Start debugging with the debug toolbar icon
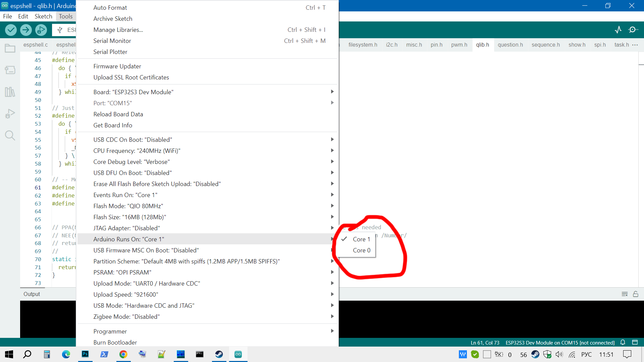Image resolution: width=644 pixels, height=362 pixels. (41, 30)
